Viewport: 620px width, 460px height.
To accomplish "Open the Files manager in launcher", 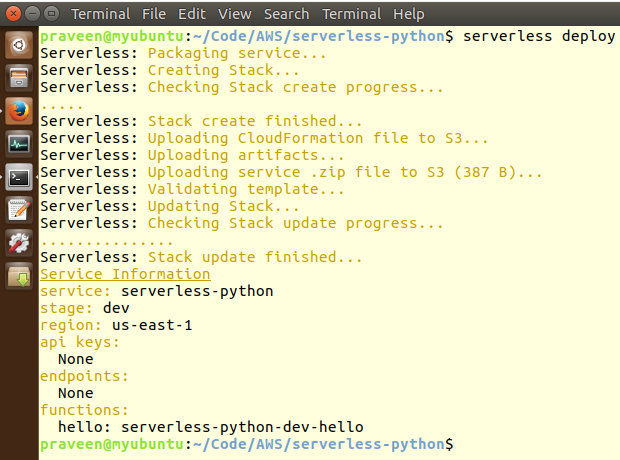I will [x=19, y=78].
